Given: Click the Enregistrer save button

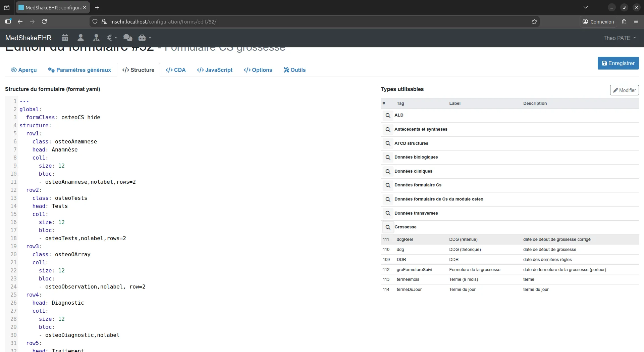Looking at the screenshot, I should point(618,63).
